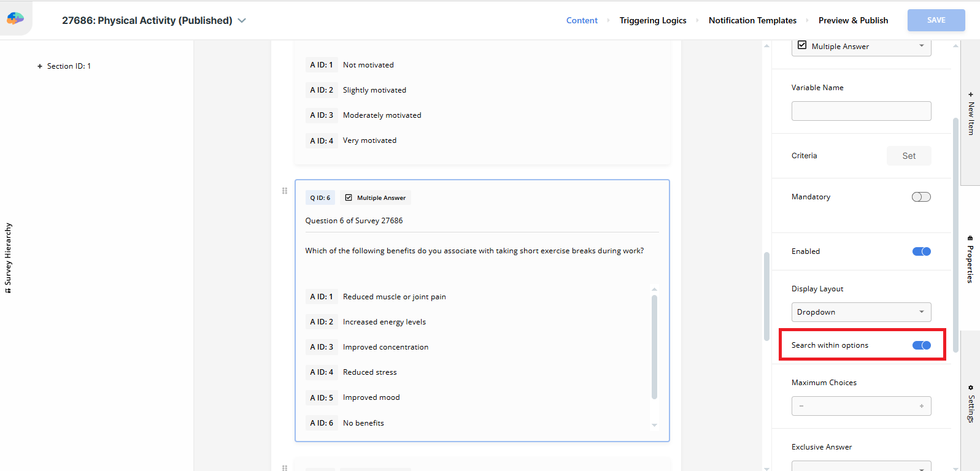Image resolution: width=980 pixels, height=471 pixels.
Task: Click the brain puzzle app logo
Action: [x=15, y=18]
